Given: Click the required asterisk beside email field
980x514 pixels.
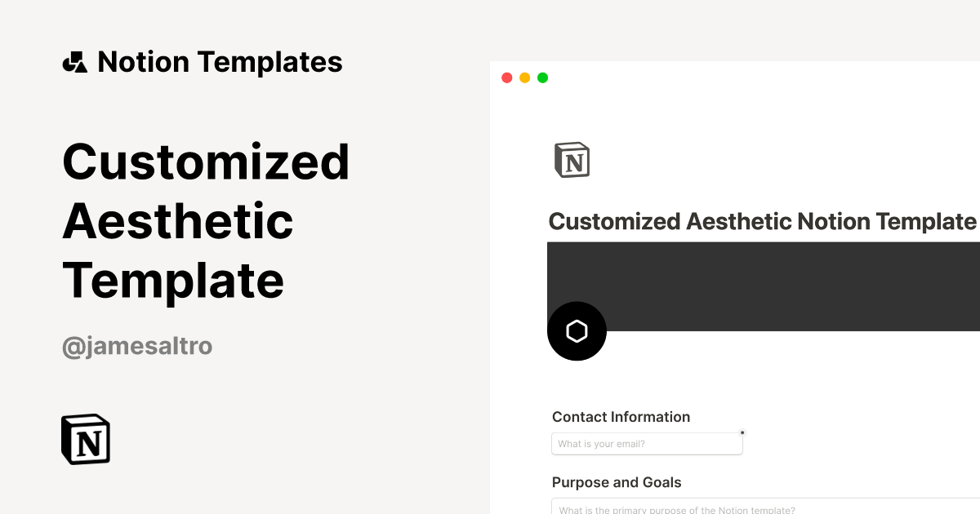Looking at the screenshot, I should click(x=742, y=433).
